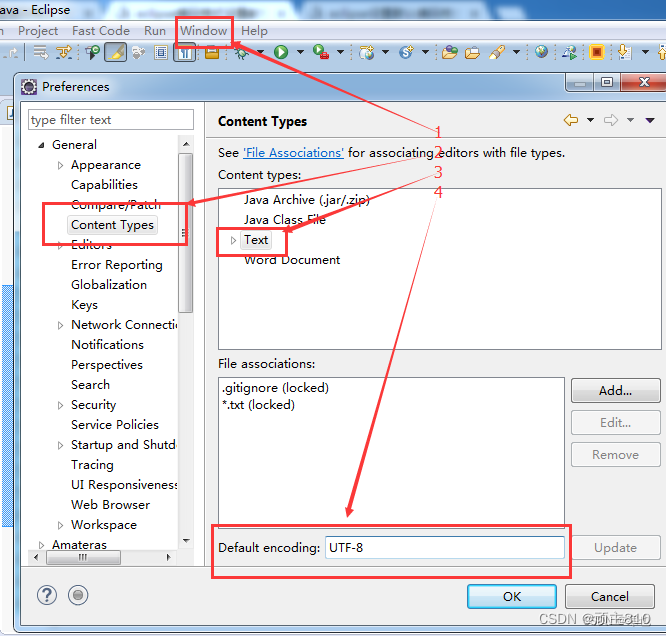Click the orange square stop icon
Screen dimensions: 666x636
pos(597,52)
